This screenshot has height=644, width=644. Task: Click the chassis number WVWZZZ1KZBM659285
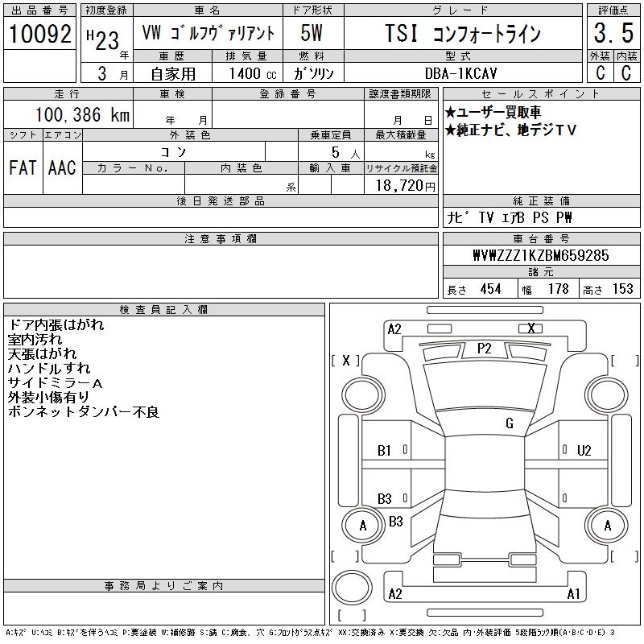[540, 255]
